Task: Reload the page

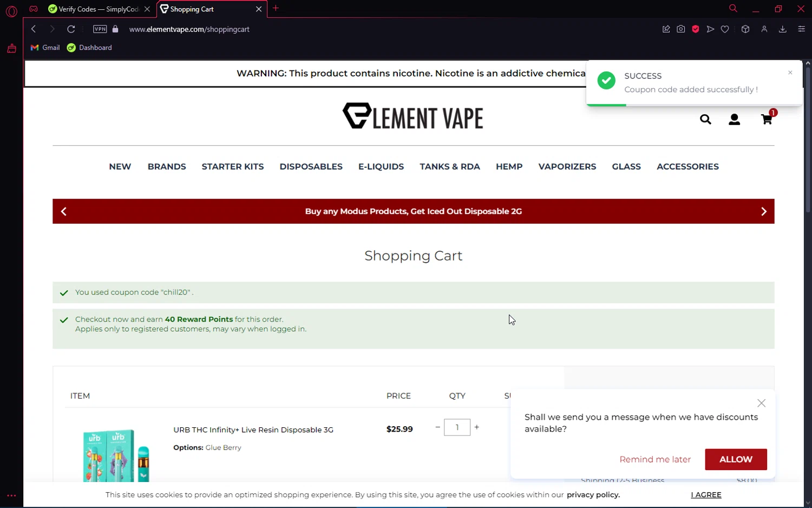Action: click(x=71, y=29)
